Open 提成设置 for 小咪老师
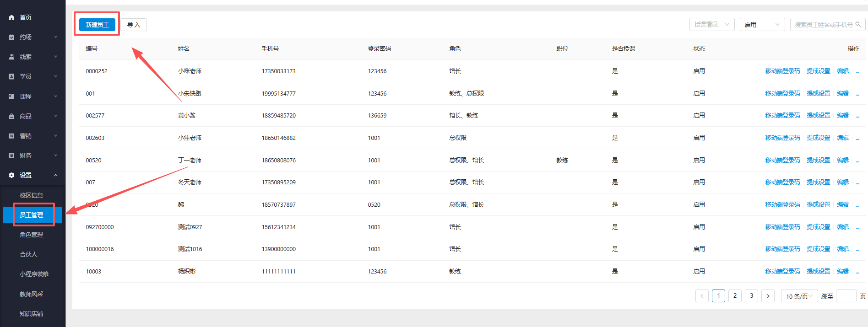 pos(818,71)
